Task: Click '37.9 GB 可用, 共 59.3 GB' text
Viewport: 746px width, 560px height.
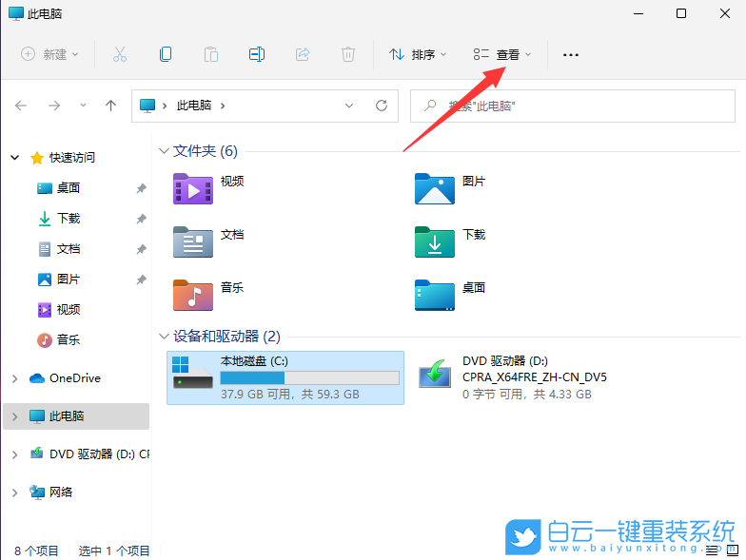Action: pos(289,395)
